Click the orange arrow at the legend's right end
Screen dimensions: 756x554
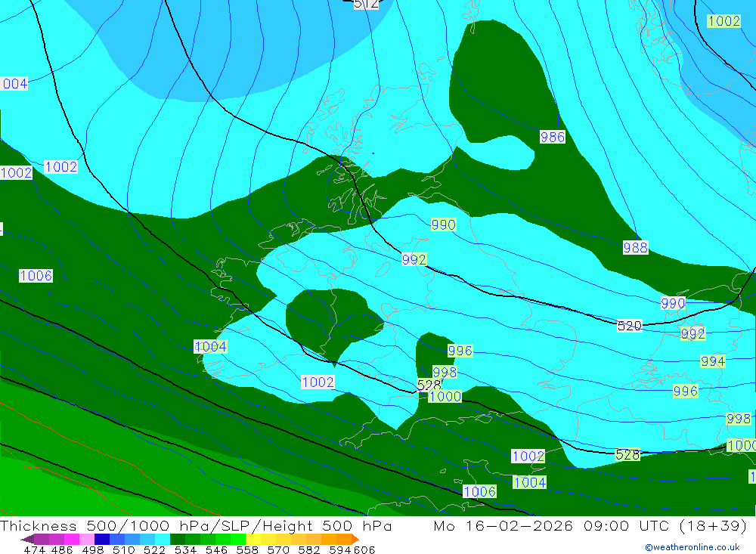point(355,539)
